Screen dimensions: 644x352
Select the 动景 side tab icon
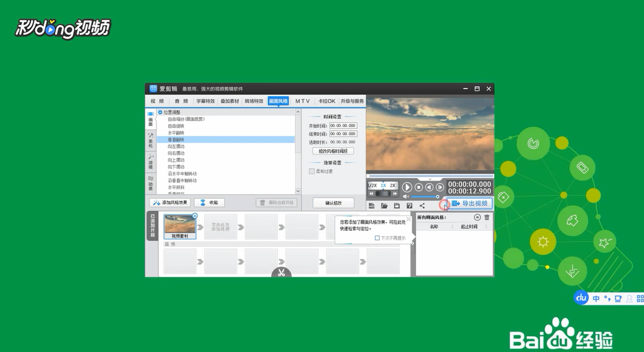(150, 184)
